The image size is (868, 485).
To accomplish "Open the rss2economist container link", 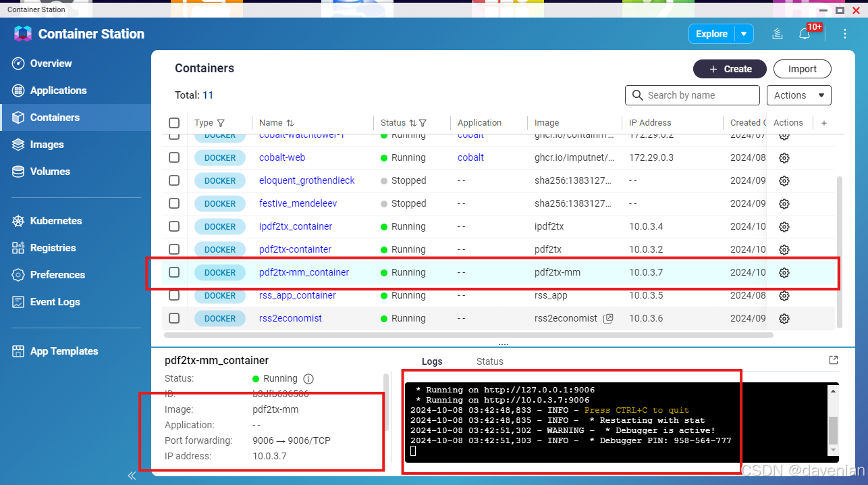I will (x=291, y=318).
